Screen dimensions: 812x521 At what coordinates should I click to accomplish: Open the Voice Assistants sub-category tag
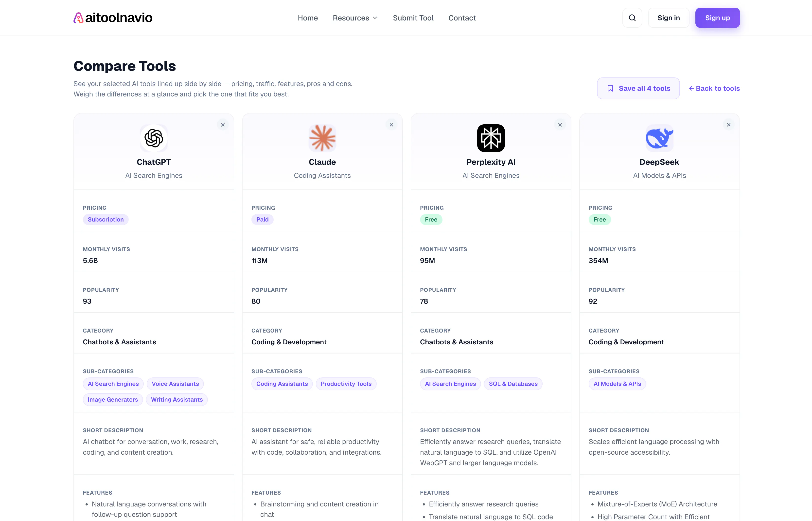tap(175, 384)
